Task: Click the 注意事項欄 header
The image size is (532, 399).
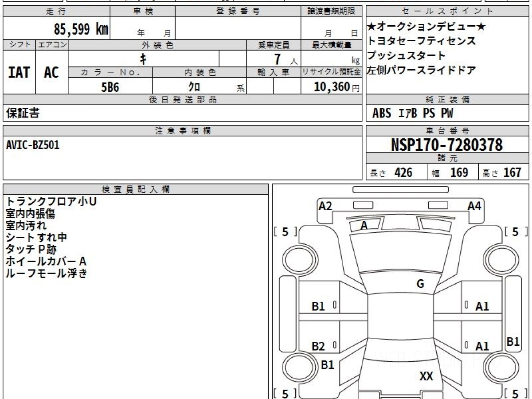Action: (182, 131)
